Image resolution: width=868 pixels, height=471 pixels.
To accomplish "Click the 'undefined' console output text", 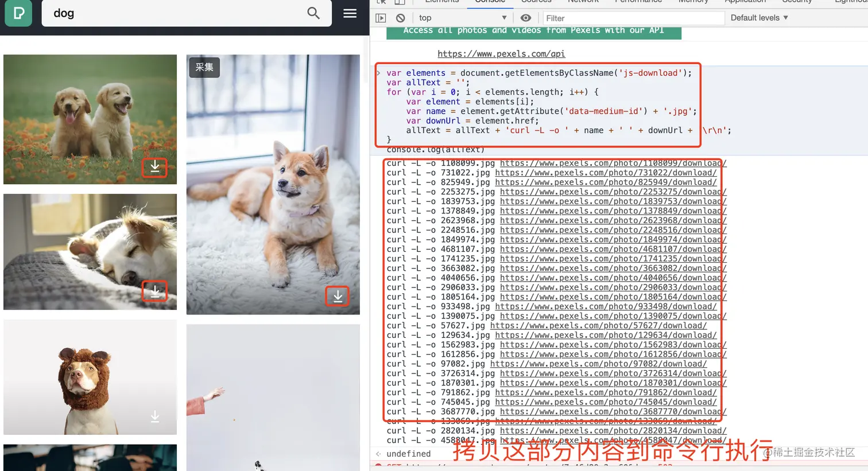I will tap(408, 454).
